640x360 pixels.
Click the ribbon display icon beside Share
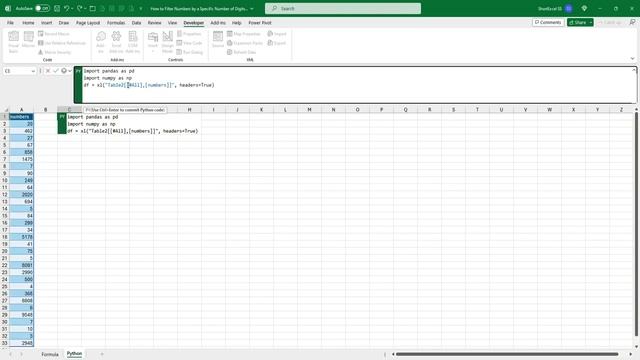[x=632, y=22]
